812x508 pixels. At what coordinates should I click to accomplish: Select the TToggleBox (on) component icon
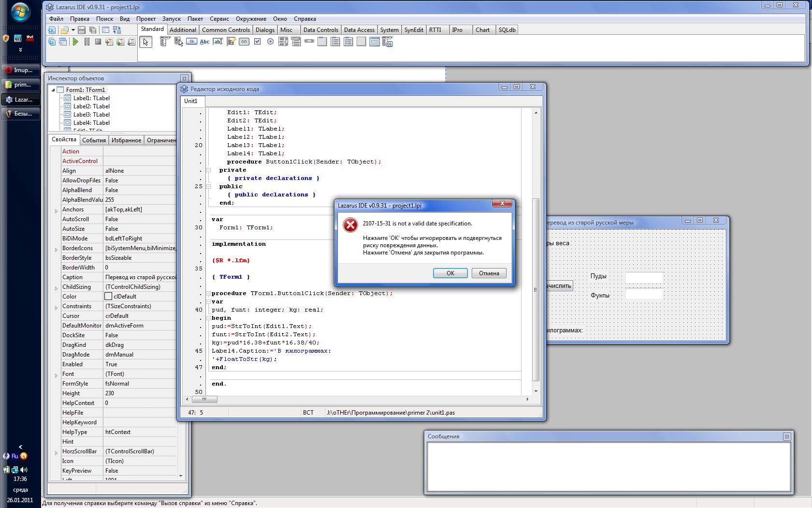pyautogui.click(x=244, y=42)
